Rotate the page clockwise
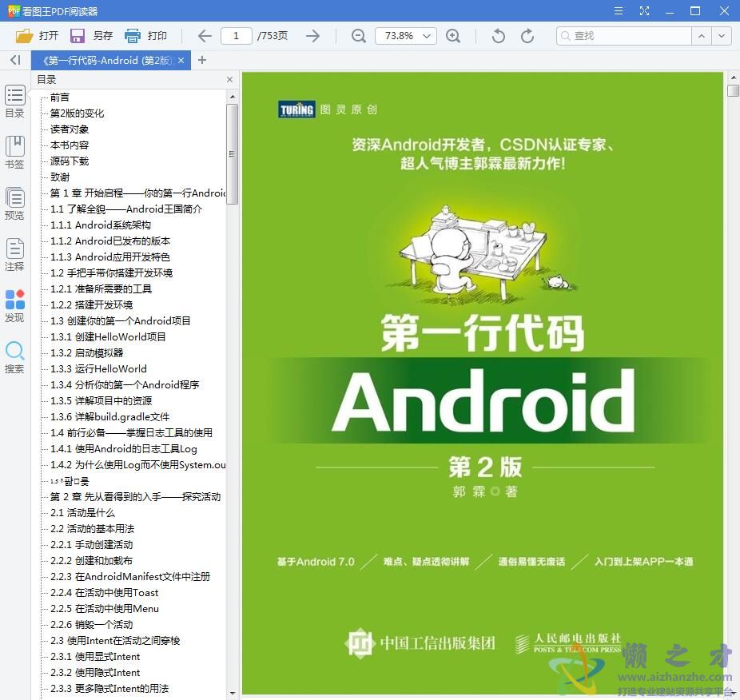Image resolution: width=740 pixels, height=700 pixels. pos(527,35)
